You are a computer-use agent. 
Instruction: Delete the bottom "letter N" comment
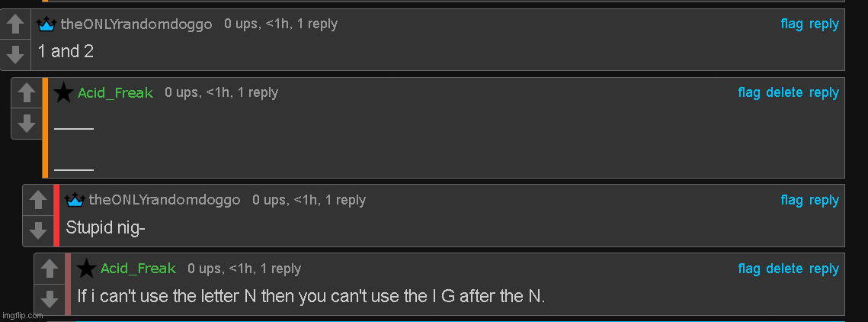click(x=784, y=269)
